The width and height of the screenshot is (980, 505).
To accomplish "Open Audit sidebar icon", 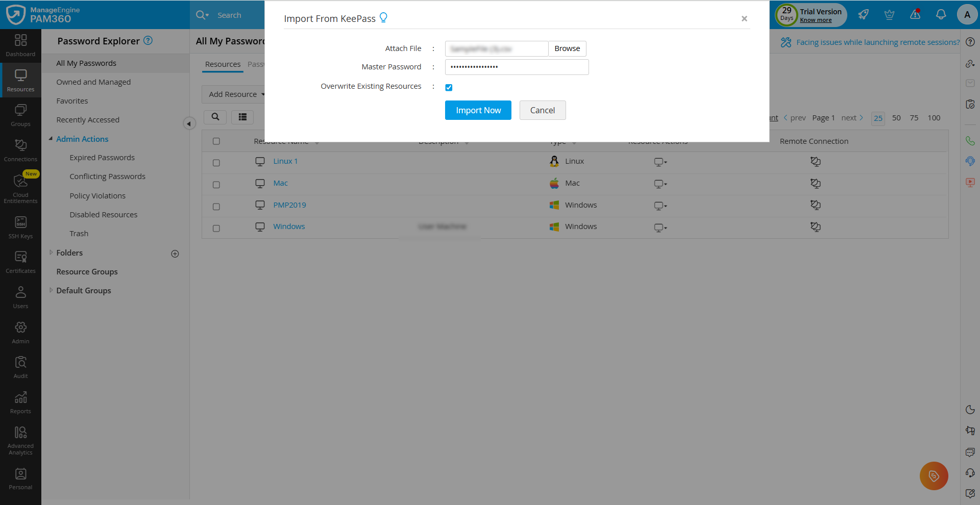I will tap(20, 367).
